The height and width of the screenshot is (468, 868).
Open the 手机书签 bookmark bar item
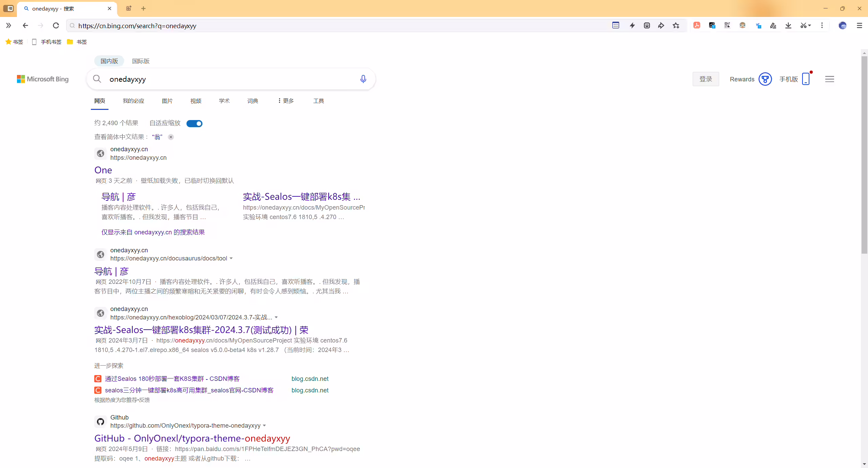point(46,42)
